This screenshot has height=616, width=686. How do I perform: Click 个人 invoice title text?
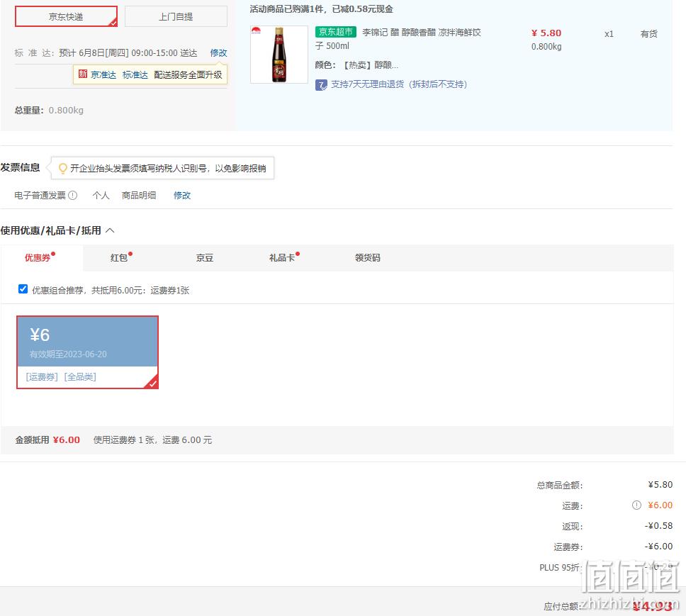(101, 195)
